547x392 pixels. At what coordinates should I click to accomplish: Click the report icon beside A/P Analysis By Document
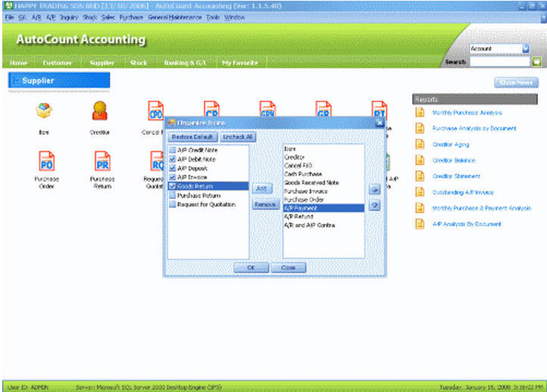click(420, 224)
